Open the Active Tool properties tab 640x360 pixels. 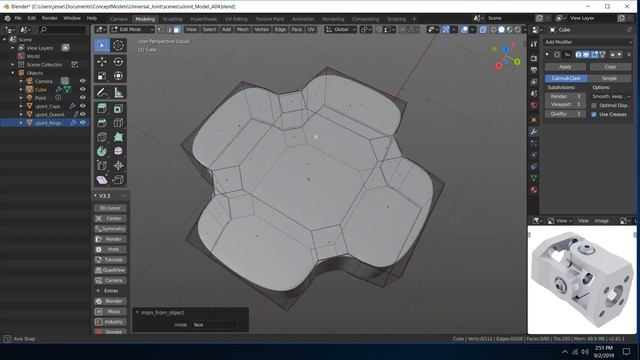point(533,44)
